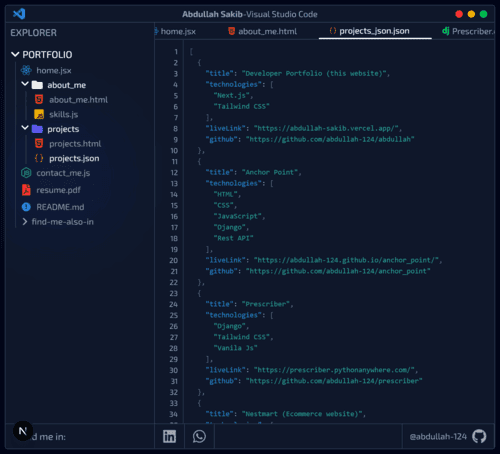The image size is (500, 454).
Task: Collapse the projects folder chevron
Action: click(25, 128)
